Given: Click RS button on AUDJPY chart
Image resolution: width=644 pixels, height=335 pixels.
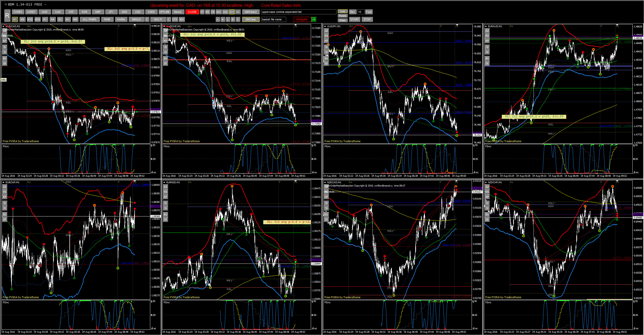Looking at the screenshot, I should tap(326, 36).
